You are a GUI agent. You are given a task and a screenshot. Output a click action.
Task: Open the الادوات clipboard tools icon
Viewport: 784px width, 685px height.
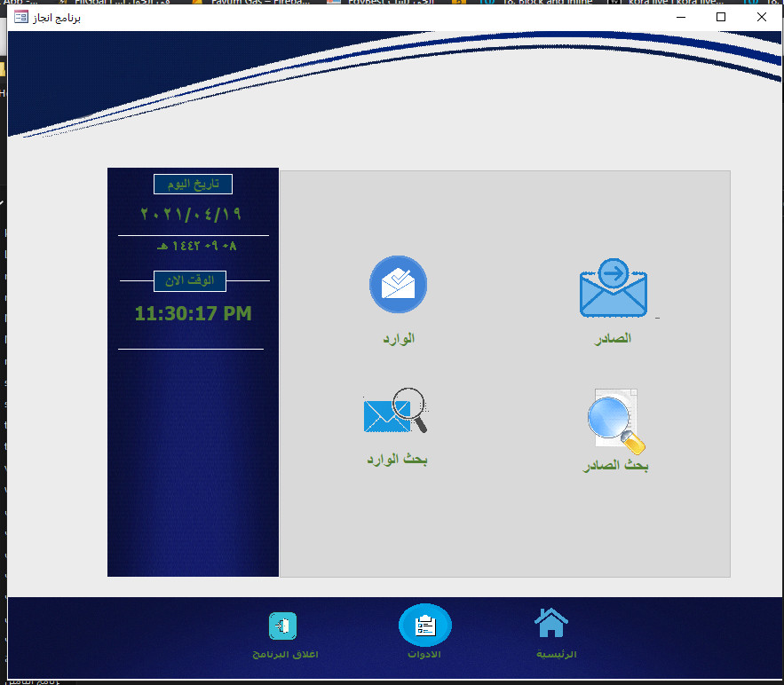tap(425, 625)
